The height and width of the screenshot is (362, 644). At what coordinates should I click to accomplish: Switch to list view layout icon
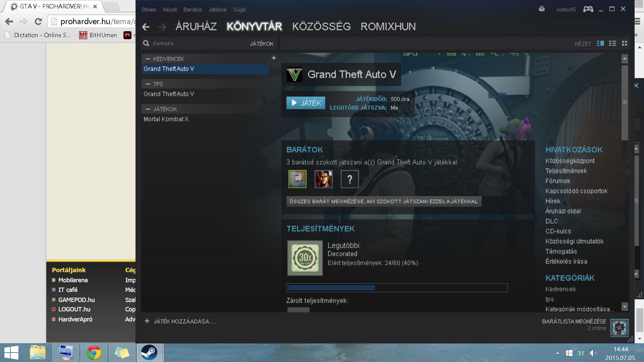tap(612, 44)
